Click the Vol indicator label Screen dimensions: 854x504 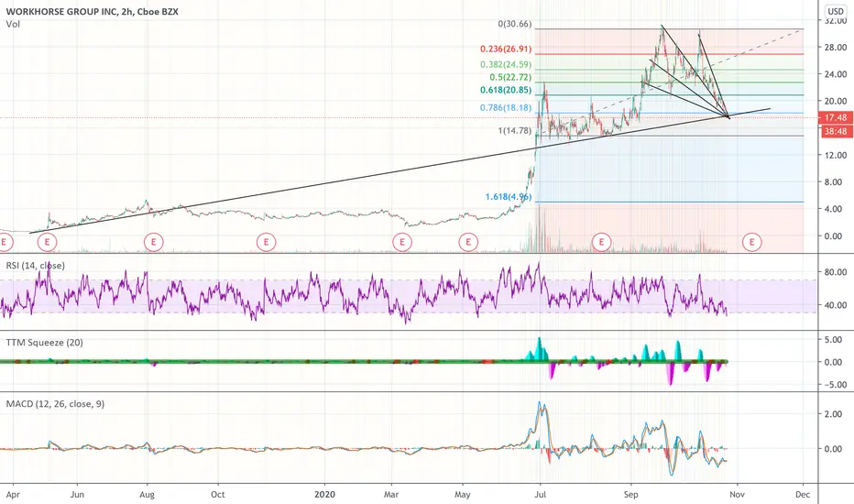pos(13,24)
